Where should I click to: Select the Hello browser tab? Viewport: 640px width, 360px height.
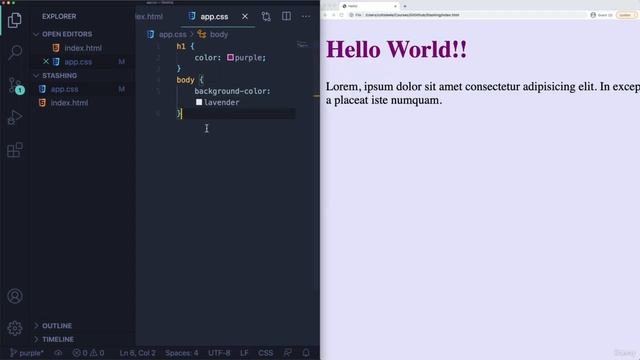click(x=369, y=6)
